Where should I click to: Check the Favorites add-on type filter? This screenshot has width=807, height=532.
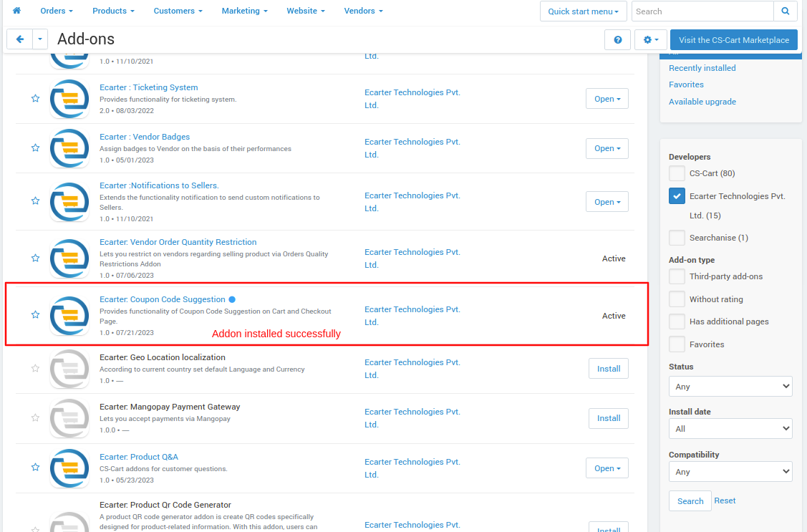[677, 344]
